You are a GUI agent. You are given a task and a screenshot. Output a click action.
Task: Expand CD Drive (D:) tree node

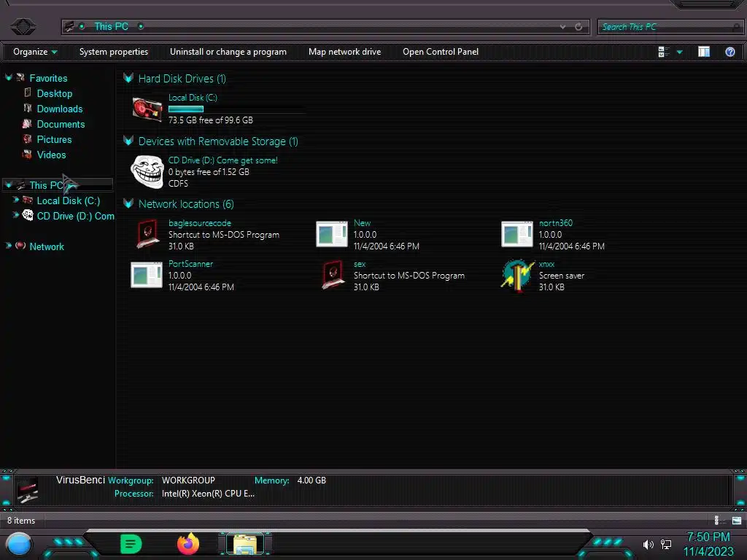click(16, 215)
